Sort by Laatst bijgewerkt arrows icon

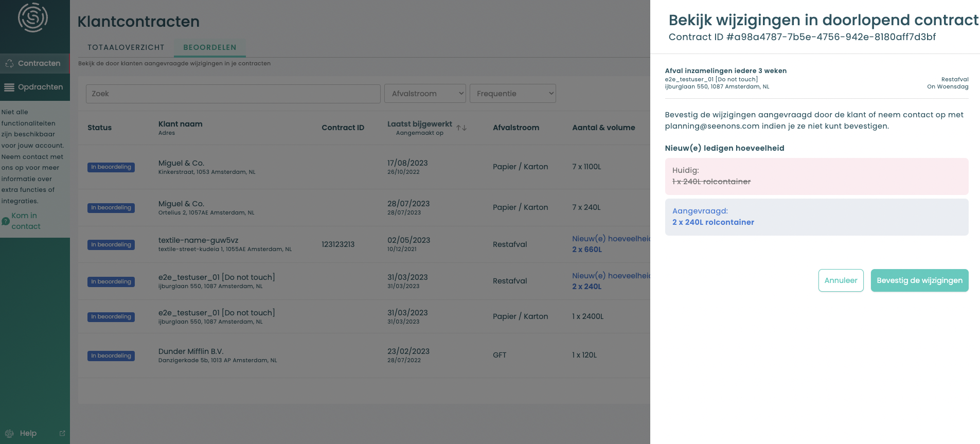click(x=461, y=128)
